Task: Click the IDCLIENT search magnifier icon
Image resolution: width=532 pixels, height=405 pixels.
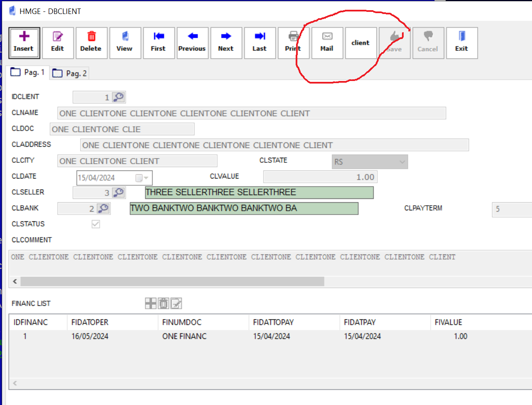Action: (119, 97)
